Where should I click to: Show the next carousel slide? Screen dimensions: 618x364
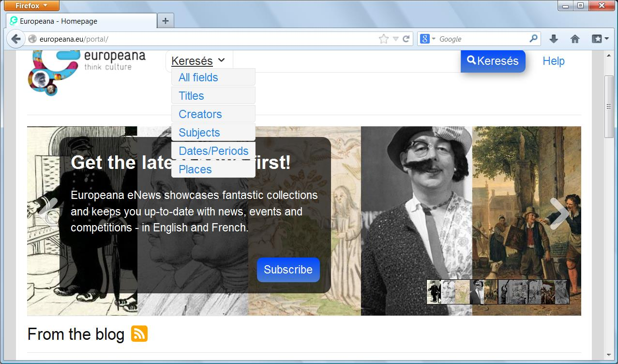pos(559,213)
